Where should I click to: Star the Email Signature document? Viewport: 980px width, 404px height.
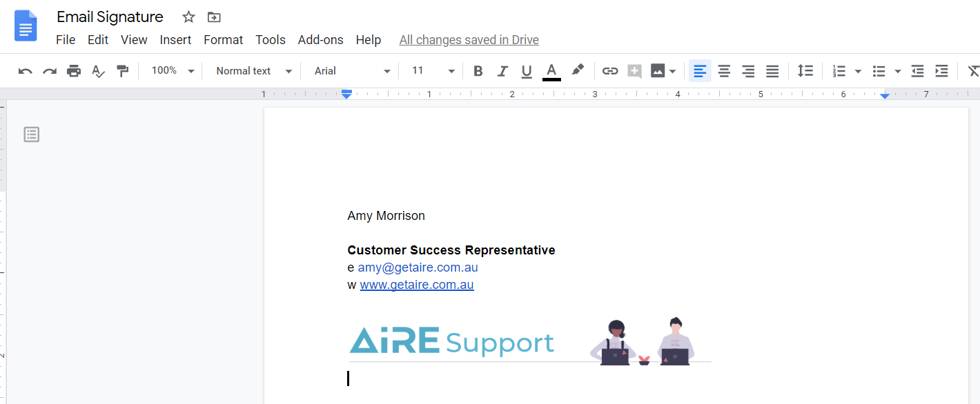click(188, 17)
